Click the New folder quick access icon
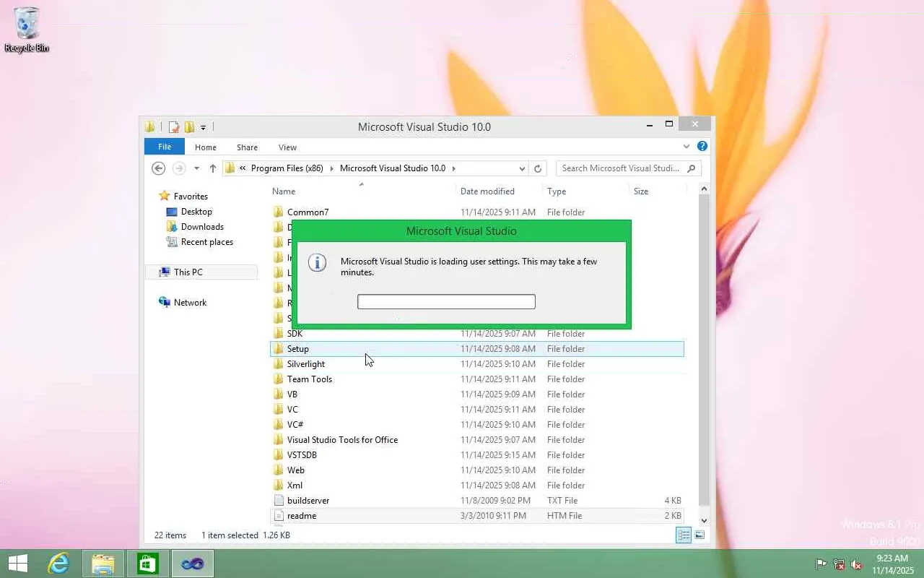The height and width of the screenshot is (578, 924). (189, 127)
